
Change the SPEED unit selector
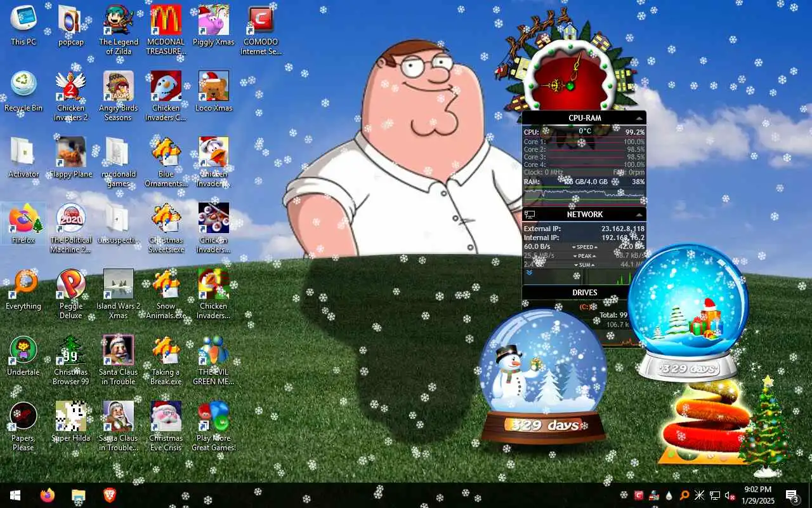point(585,247)
